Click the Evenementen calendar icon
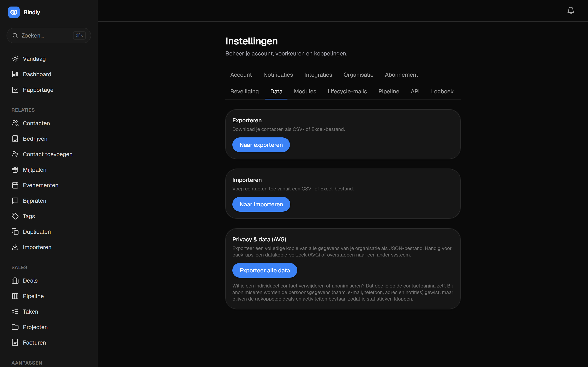Screen dimensions: 588x367 15,185
